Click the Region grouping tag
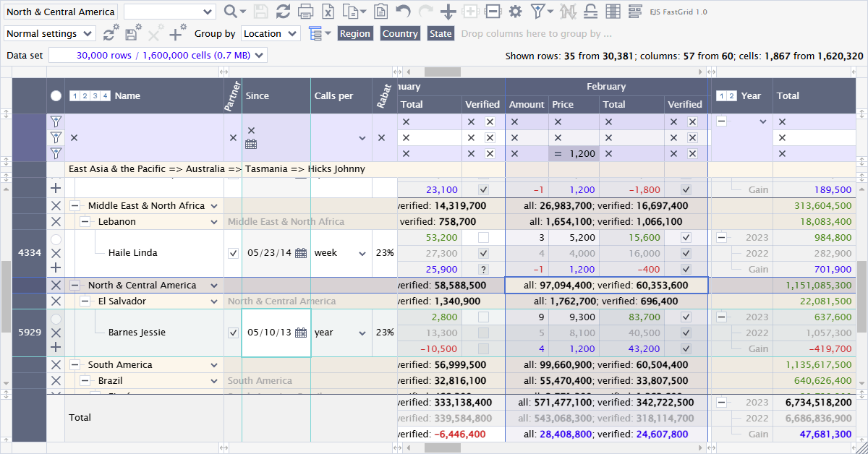This screenshot has height=454, width=868. click(354, 33)
